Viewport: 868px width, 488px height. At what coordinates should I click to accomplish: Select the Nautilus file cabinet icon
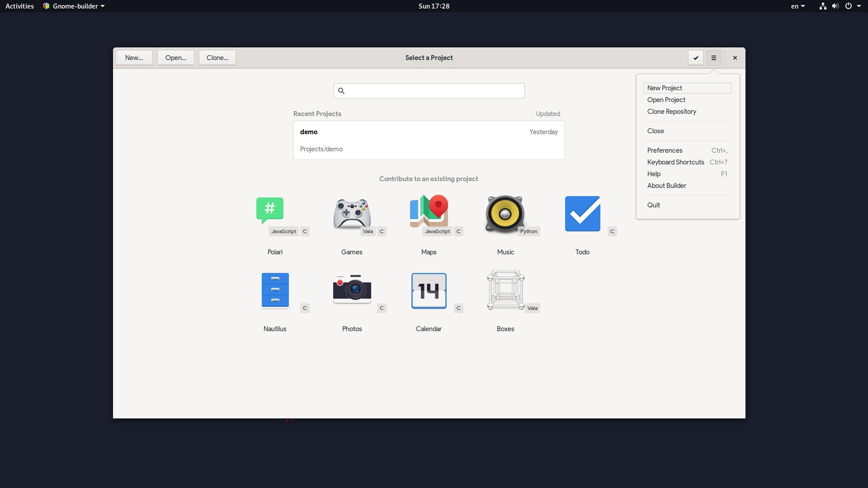pos(275,290)
